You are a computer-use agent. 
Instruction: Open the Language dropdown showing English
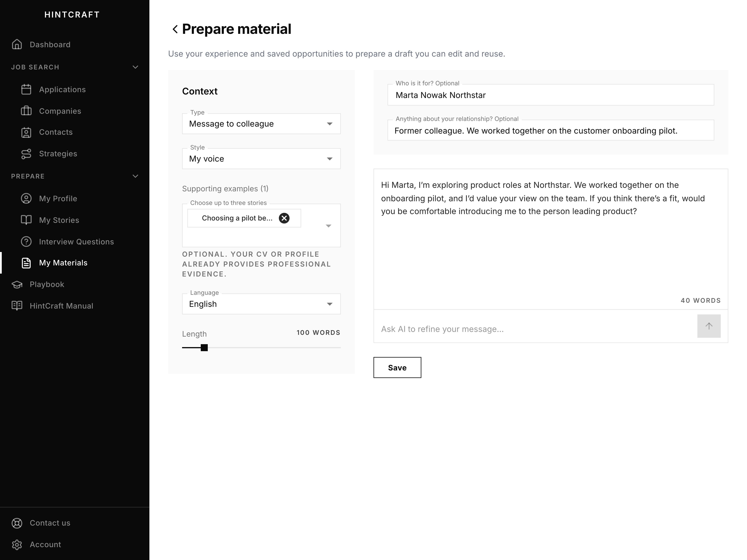click(261, 304)
